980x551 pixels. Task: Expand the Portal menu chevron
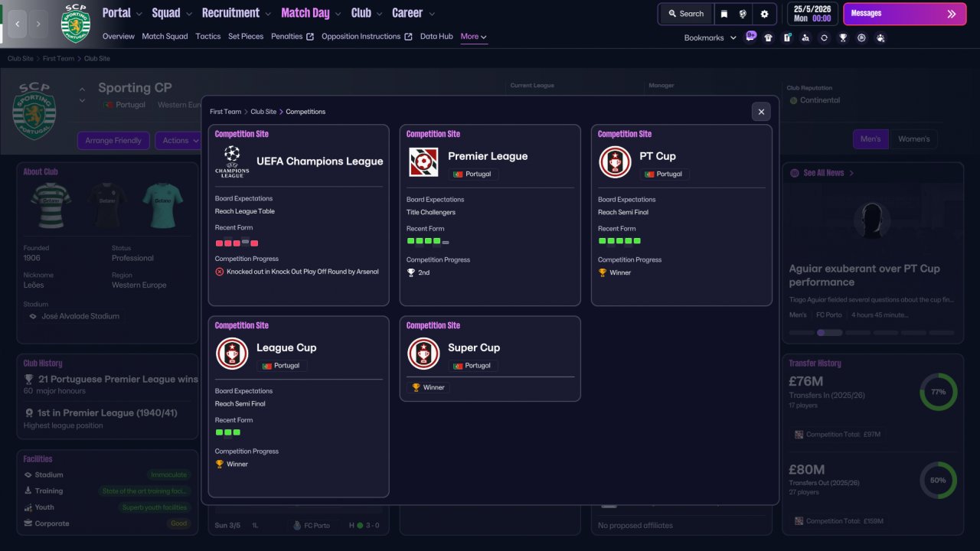(x=139, y=14)
